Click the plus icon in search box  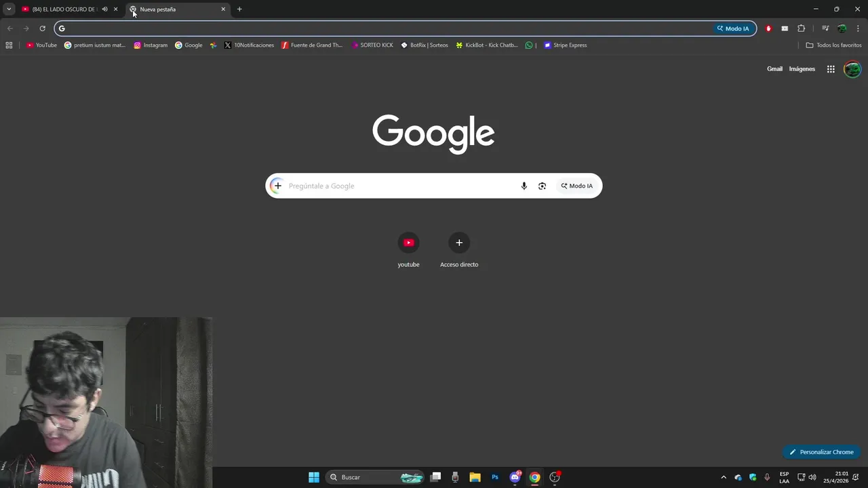pos(277,186)
